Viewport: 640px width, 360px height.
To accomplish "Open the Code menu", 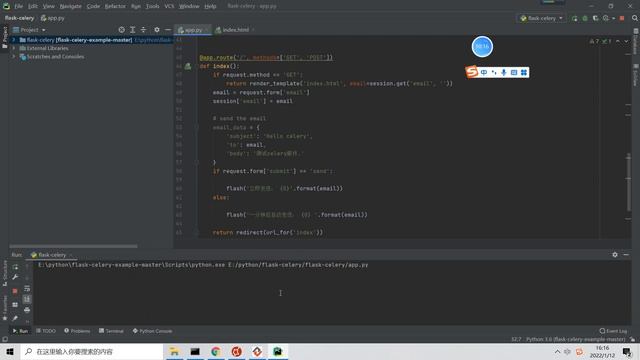I will (x=93, y=6).
